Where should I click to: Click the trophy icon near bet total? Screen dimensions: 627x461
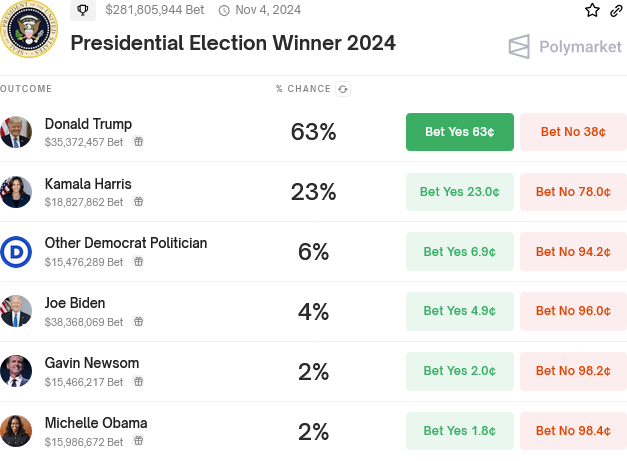tap(82, 10)
